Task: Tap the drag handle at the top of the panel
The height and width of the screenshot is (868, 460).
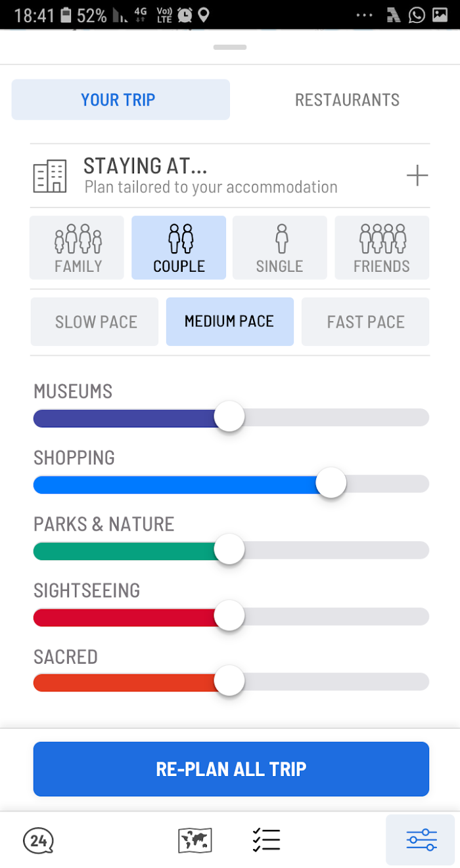Action: [230, 47]
